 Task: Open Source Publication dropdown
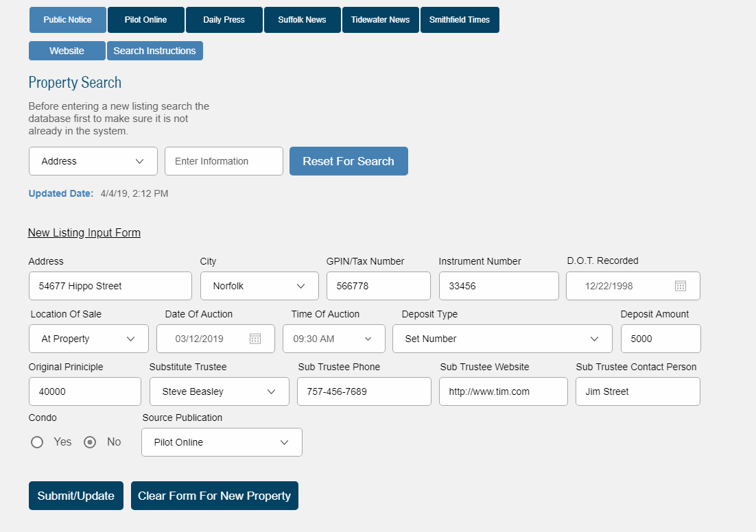click(222, 442)
